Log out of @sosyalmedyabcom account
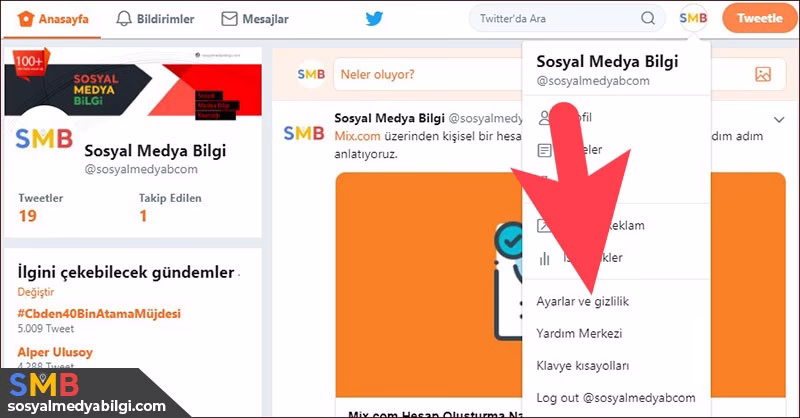Image resolution: width=800 pixels, height=418 pixels. 615,398
